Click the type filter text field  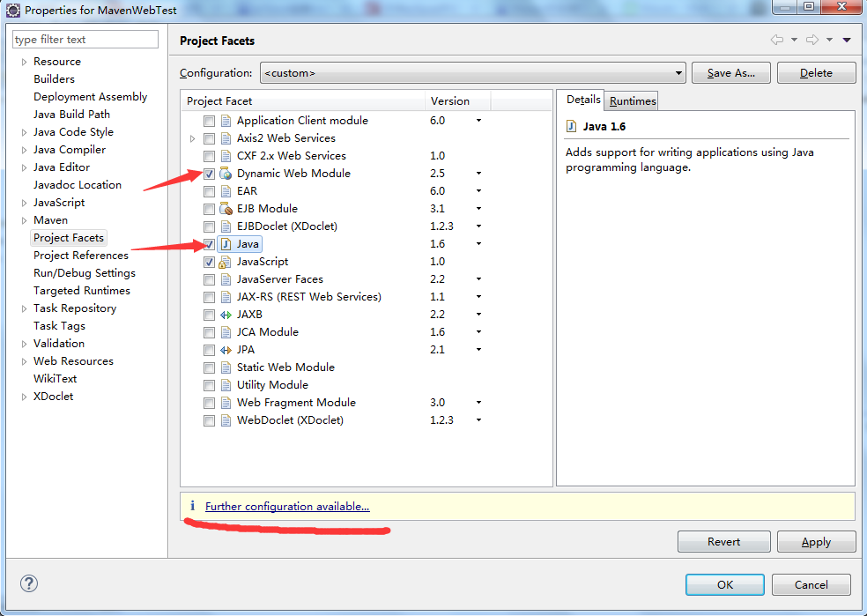(x=85, y=40)
